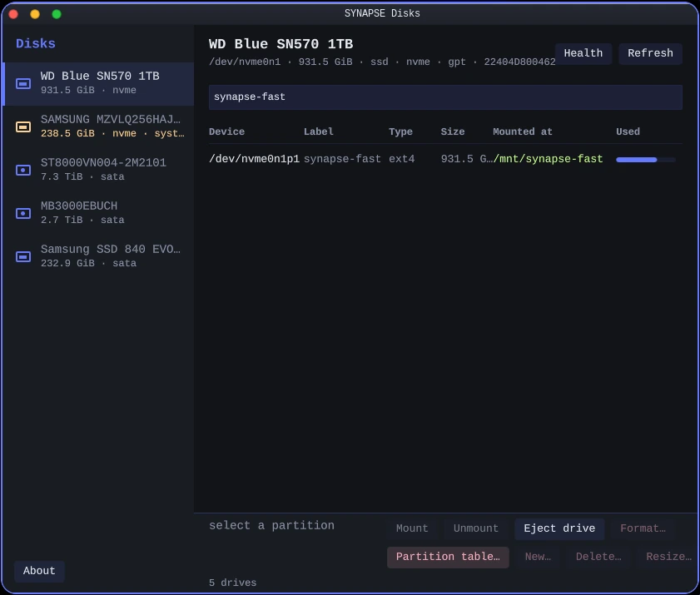700x595 pixels.
Task: Click the '5 drives' status text
Action: 232,583
